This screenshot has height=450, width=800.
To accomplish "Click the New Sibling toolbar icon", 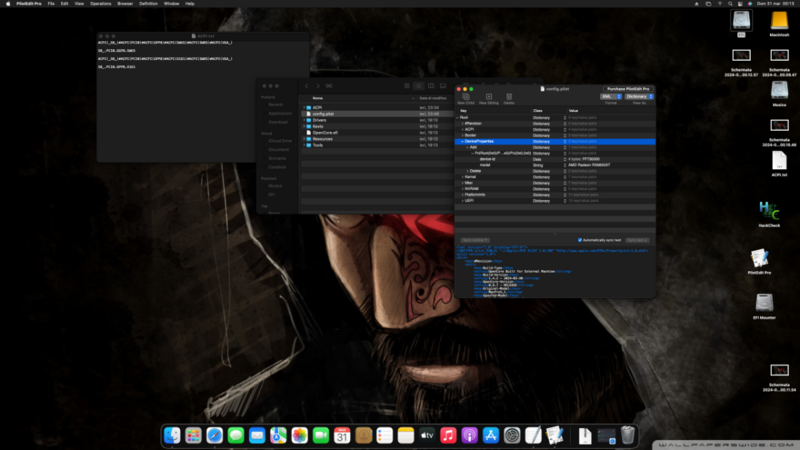I will point(488,98).
